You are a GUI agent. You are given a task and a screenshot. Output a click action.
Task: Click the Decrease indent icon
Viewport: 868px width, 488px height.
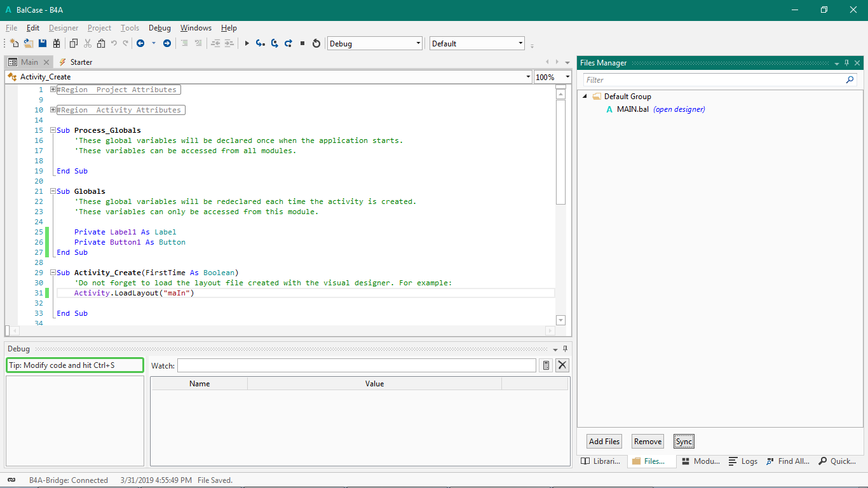(215, 43)
